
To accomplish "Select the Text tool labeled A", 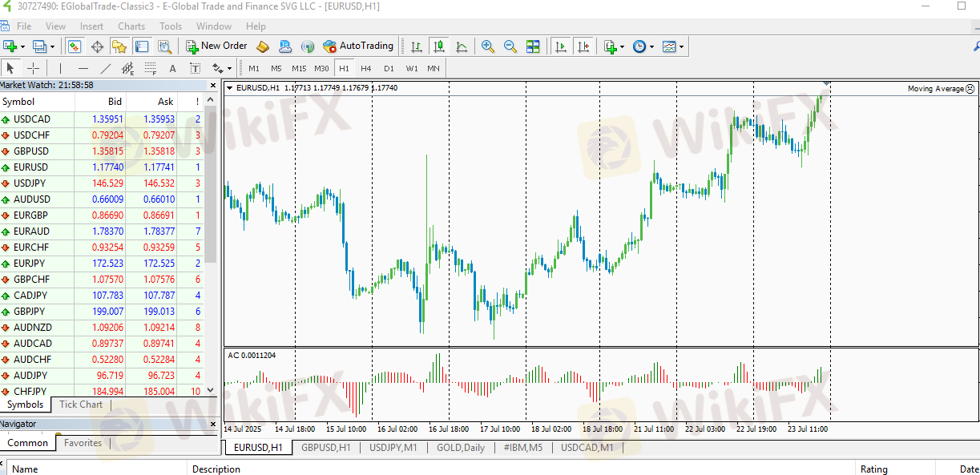I will point(172,68).
